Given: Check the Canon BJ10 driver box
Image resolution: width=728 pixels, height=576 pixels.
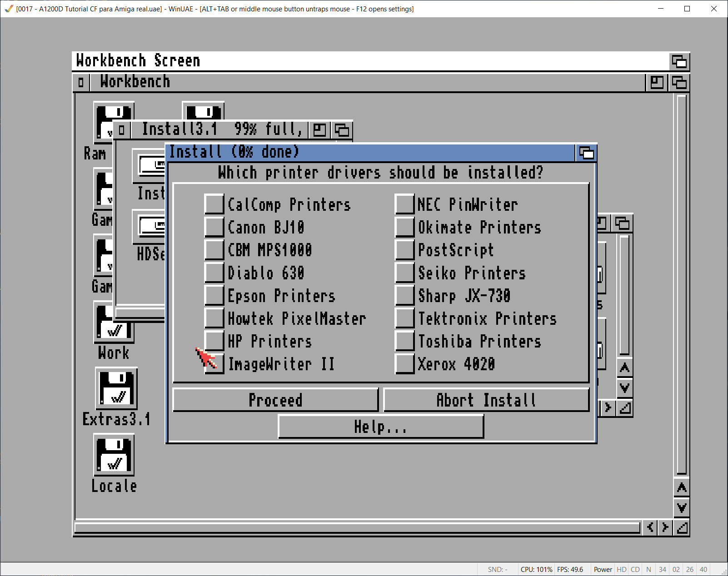Looking at the screenshot, I should click(214, 227).
